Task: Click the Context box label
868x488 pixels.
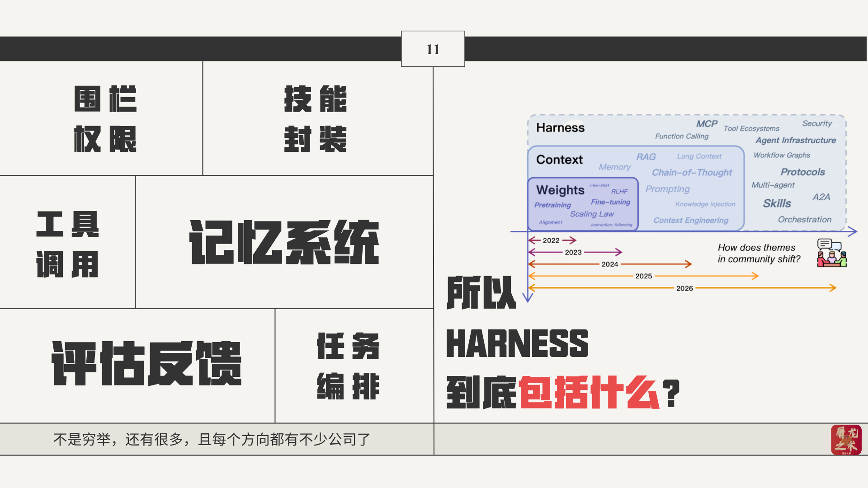Action: 559,160
